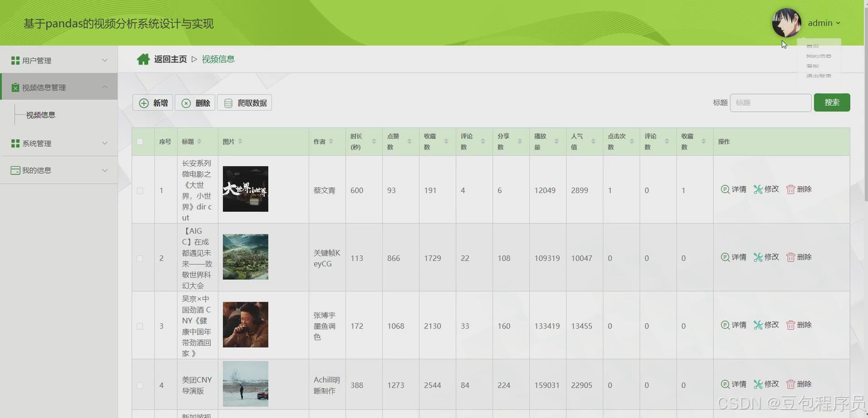Click trash 删除 in the 关键帧KeyCG row

799,257
